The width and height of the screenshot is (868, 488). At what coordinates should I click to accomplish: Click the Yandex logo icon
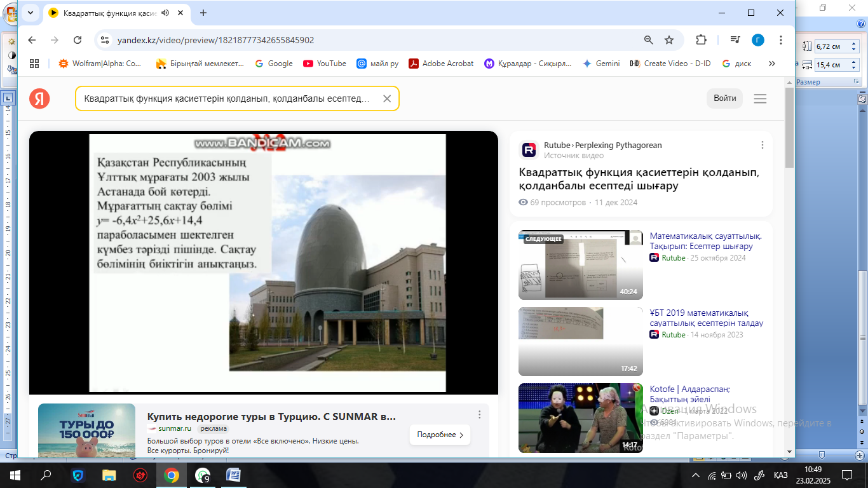pyautogui.click(x=39, y=98)
